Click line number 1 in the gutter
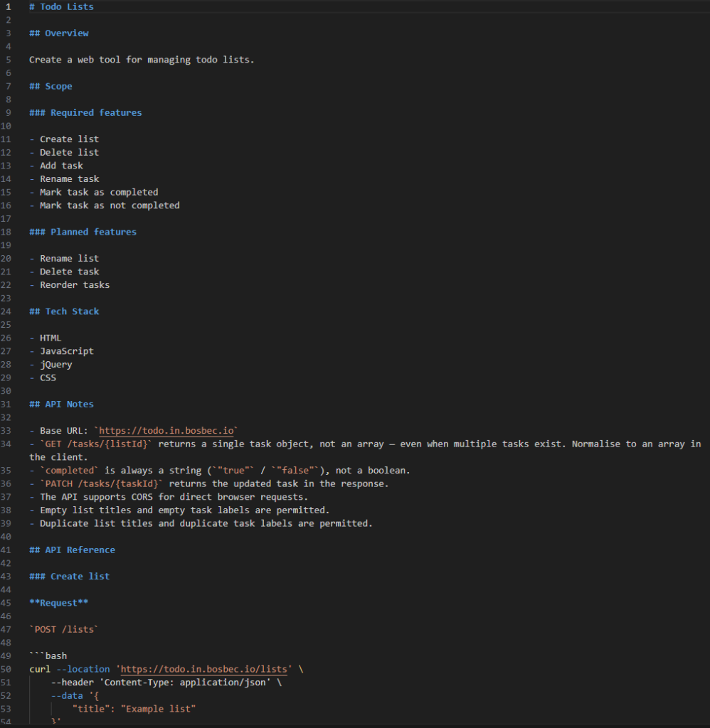This screenshot has height=728, width=710. [9, 6]
